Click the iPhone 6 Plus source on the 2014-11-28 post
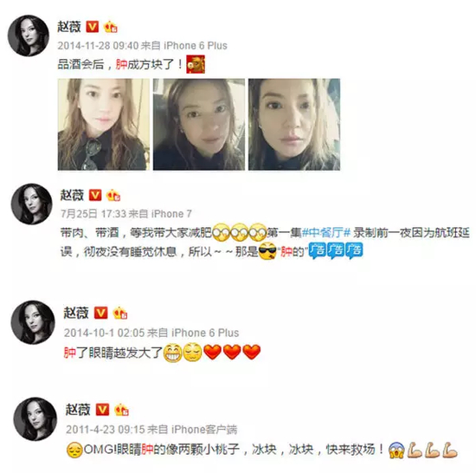This screenshot has width=476, height=473. coord(196,46)
